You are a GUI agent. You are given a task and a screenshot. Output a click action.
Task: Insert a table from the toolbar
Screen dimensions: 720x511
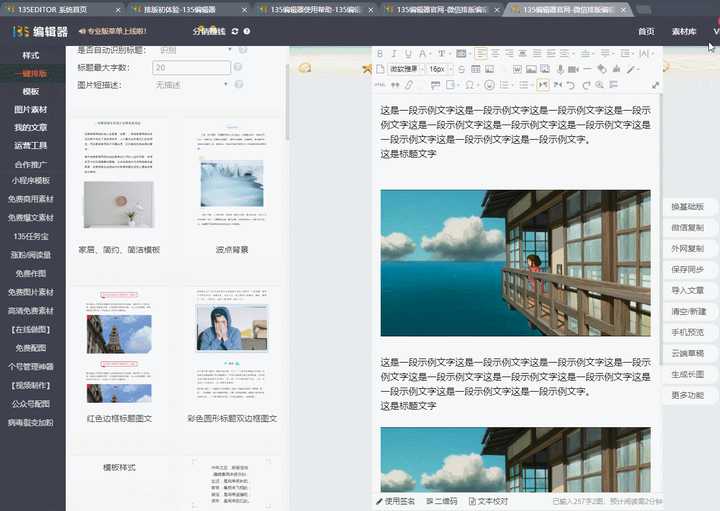pyautogui.click(x=476, y=69)
